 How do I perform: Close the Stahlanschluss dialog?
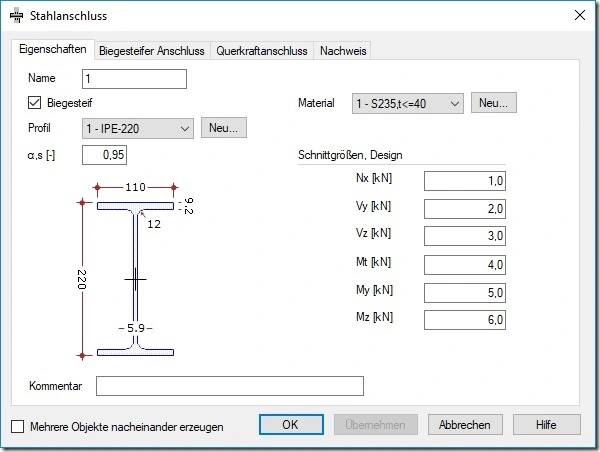tap(580, 15)
